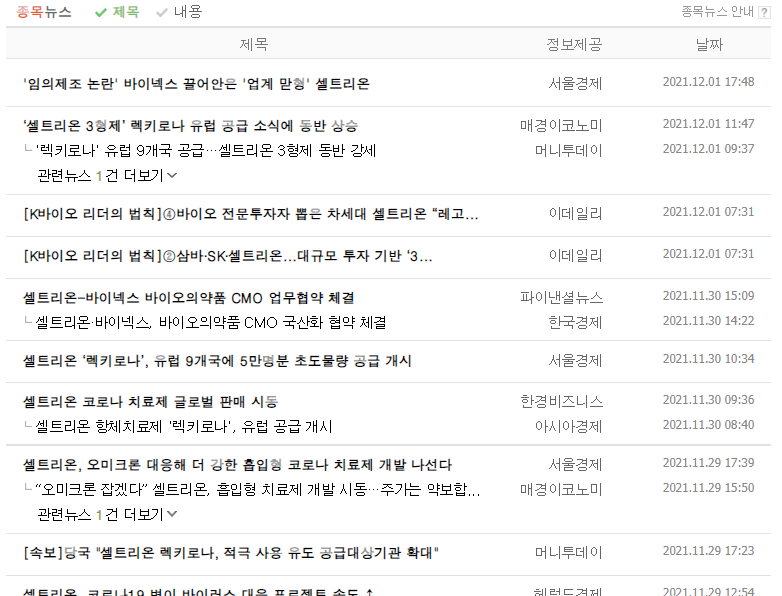782x596 pixels.
Task: Select source 서울경제 in 5만명분 초도물량 row
Action: (x=575, y=361)
